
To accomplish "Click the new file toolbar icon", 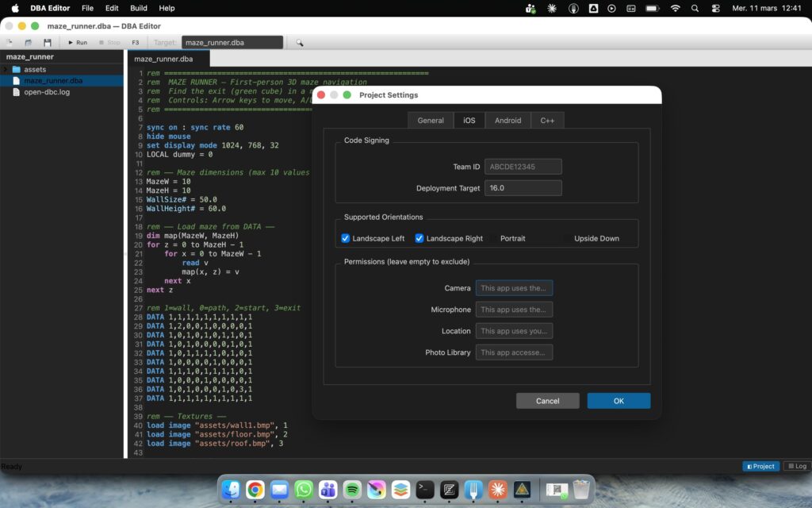I will [10, 43].
